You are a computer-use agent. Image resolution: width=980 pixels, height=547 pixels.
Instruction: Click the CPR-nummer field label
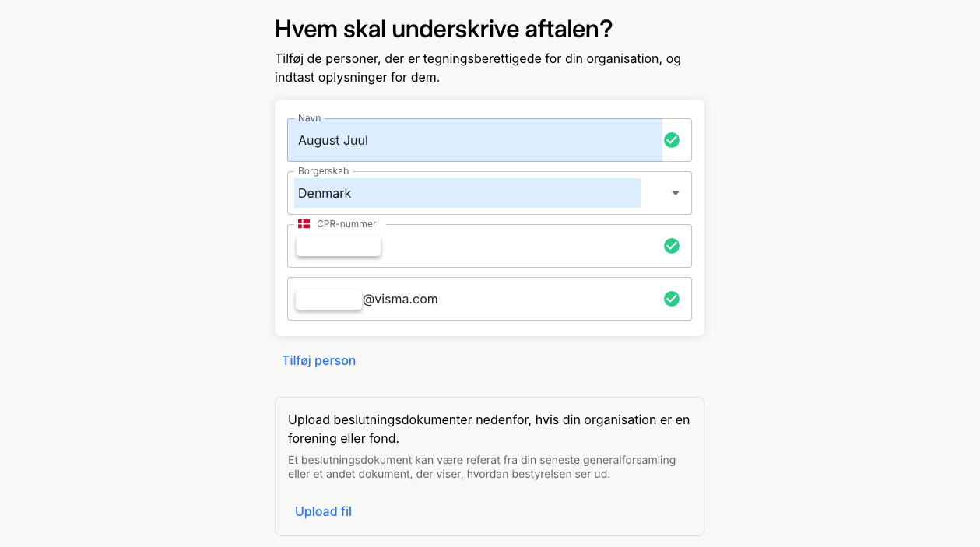pos(346,224)
